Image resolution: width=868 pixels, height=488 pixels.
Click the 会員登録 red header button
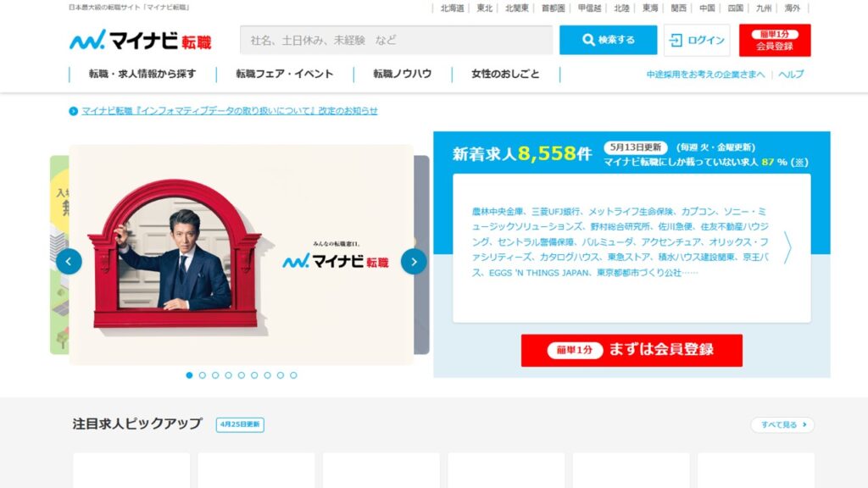coord(775,40)
